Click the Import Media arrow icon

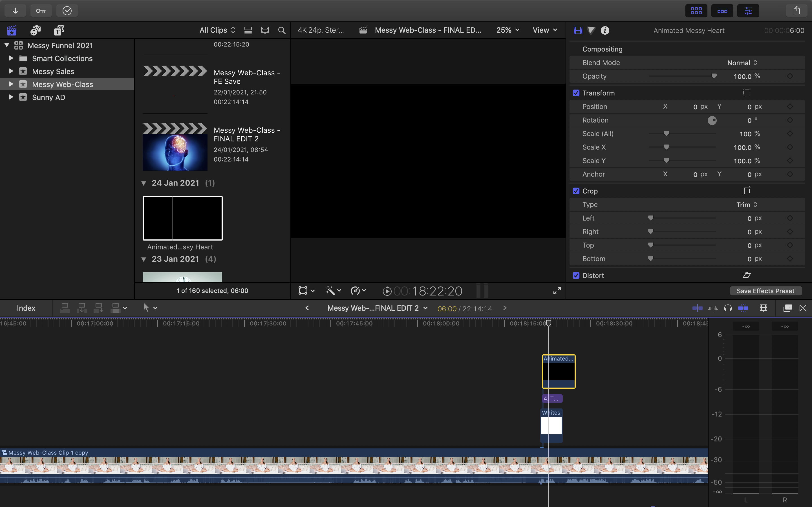coord(15,11)
